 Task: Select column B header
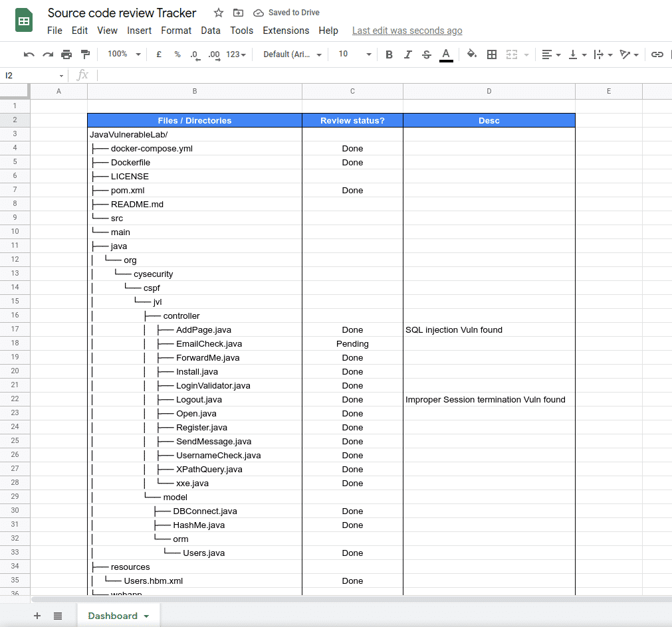coord(195,91)
